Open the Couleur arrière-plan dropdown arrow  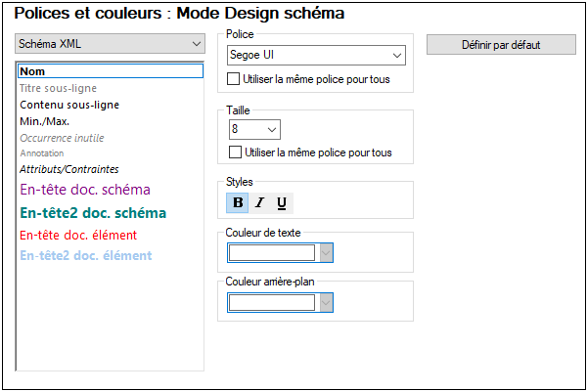pos(327,302)
